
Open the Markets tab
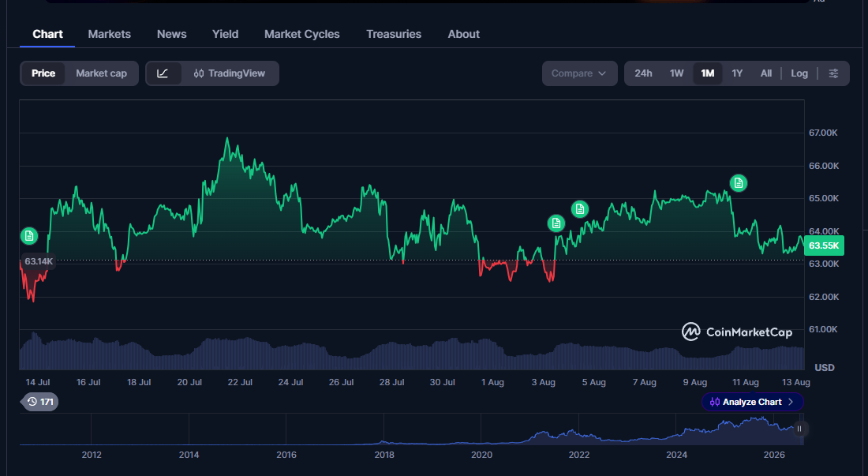tap(109, 34)
